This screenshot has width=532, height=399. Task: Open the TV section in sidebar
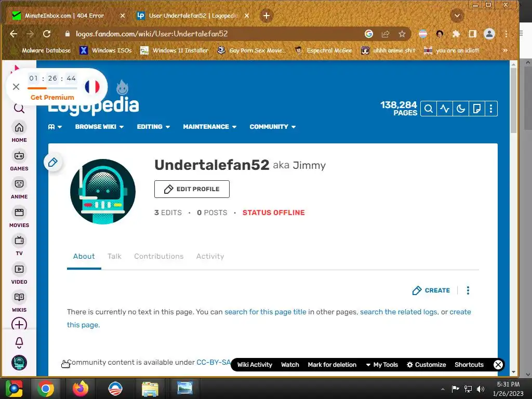click(x=19, y=245)
